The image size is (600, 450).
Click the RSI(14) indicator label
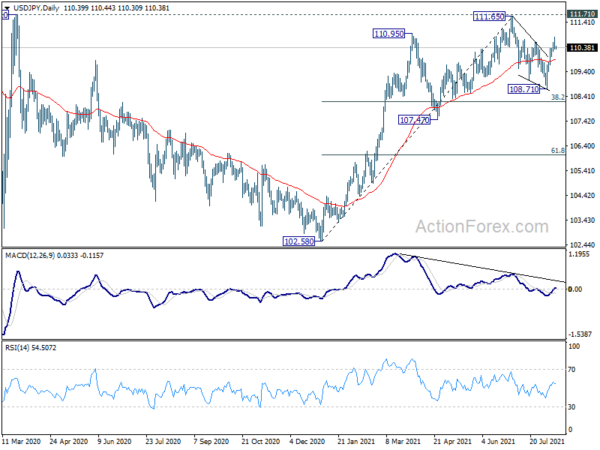(x=17, y=348)
